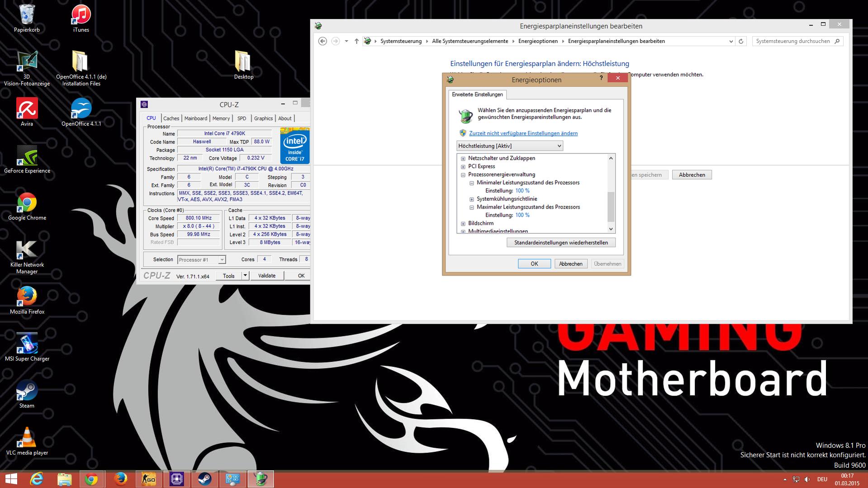Launch Google Chrome desktop shortcut
This screenshot has height=488, width=868.
tap(27, 206)
